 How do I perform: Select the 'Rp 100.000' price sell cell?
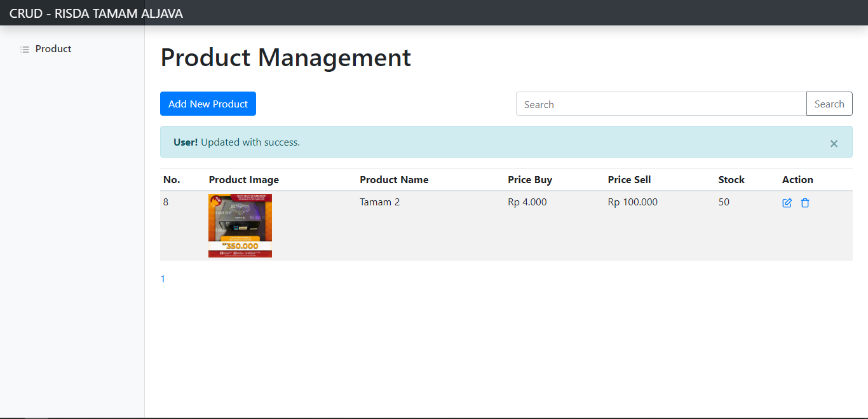[633, 202]
